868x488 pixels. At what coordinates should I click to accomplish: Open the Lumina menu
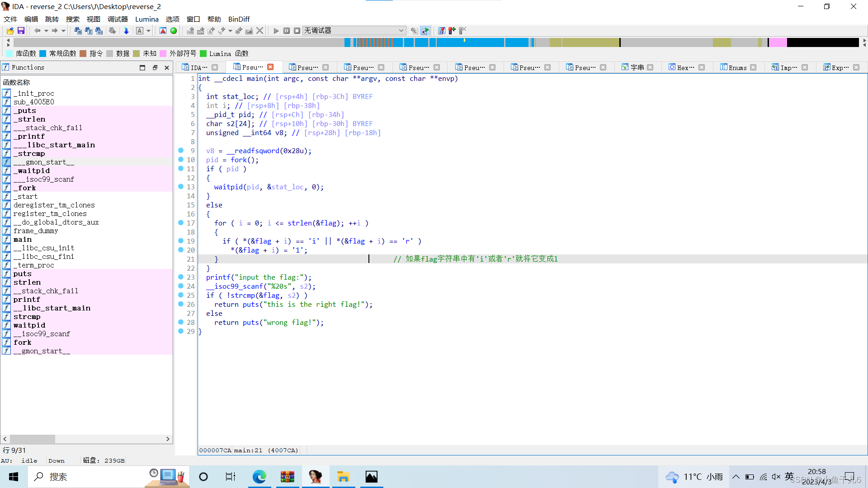click(x=146, y=19)
